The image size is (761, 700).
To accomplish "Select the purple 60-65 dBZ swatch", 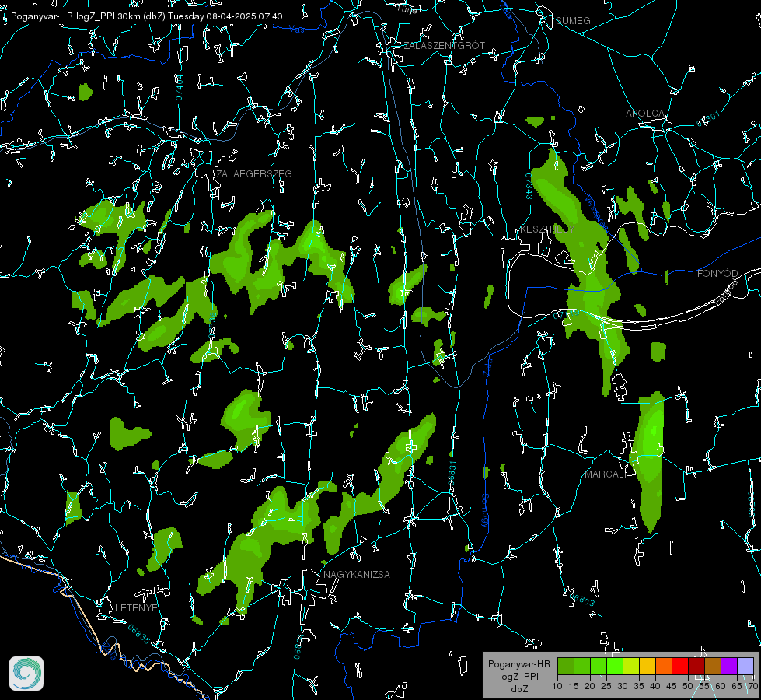I will coord(729,666).
